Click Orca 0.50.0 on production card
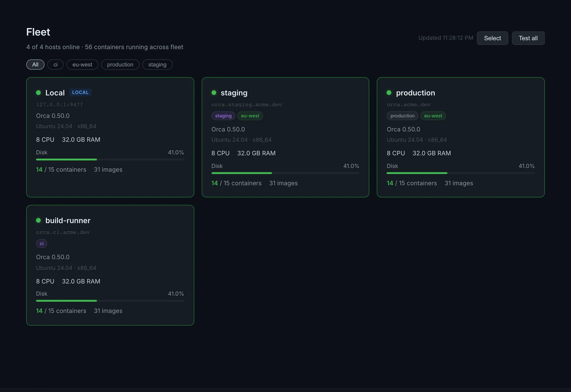This screenshot has height=392, width=571. coord(404,129)
